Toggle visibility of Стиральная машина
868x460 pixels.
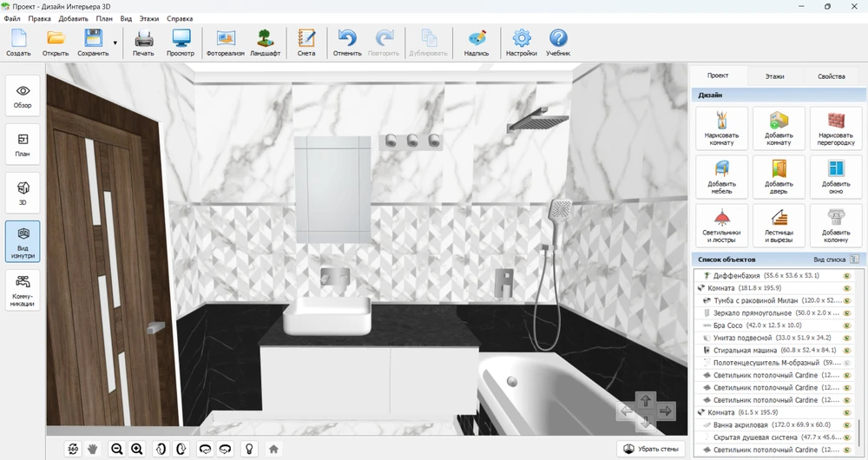[x=847, y=350]
